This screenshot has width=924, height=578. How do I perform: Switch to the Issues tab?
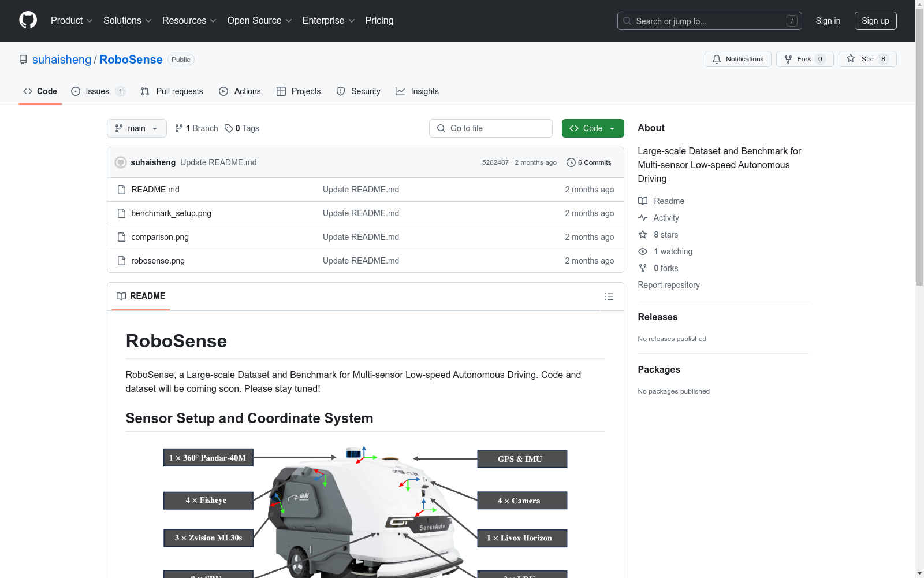tap(98, 91)
